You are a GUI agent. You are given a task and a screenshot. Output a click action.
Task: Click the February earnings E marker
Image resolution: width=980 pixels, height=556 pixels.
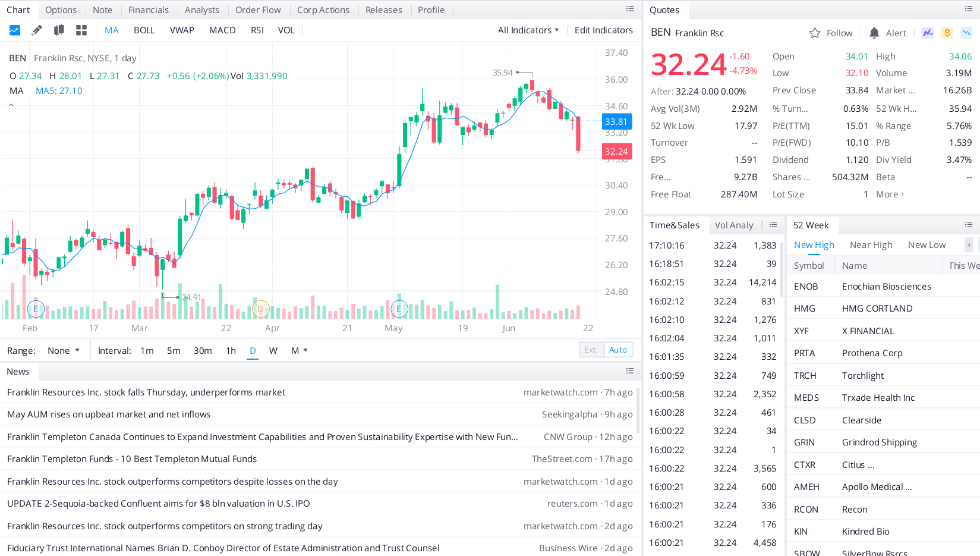pyautogui.click(x=36, y=309)
